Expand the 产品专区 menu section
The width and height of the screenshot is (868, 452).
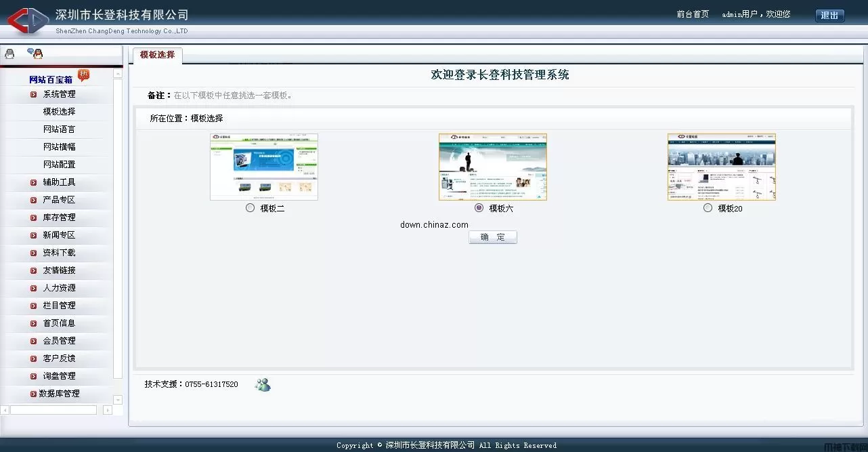(60, 200)
